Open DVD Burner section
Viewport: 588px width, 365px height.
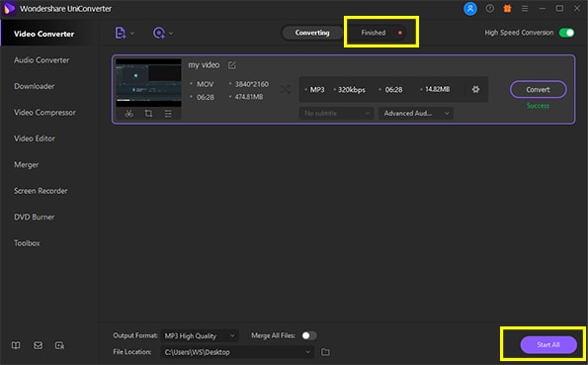click(x=35, y=217)
